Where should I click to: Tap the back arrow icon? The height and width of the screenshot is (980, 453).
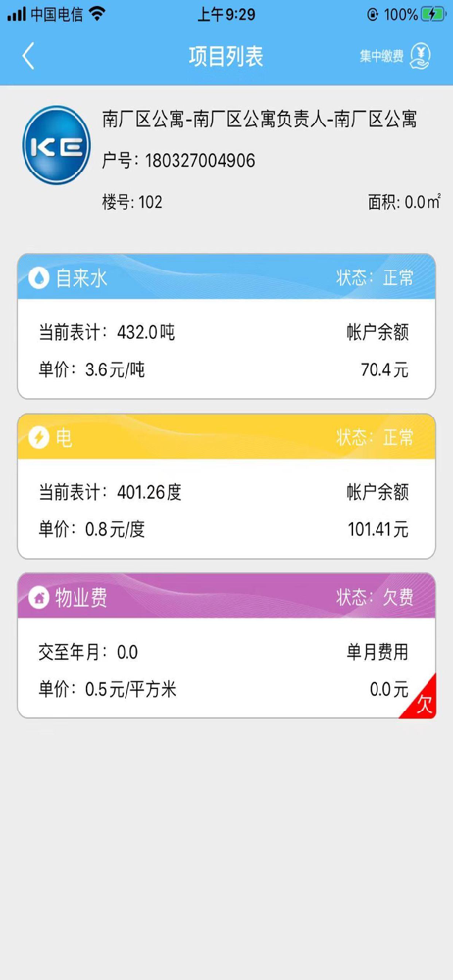tap(28, 56)
